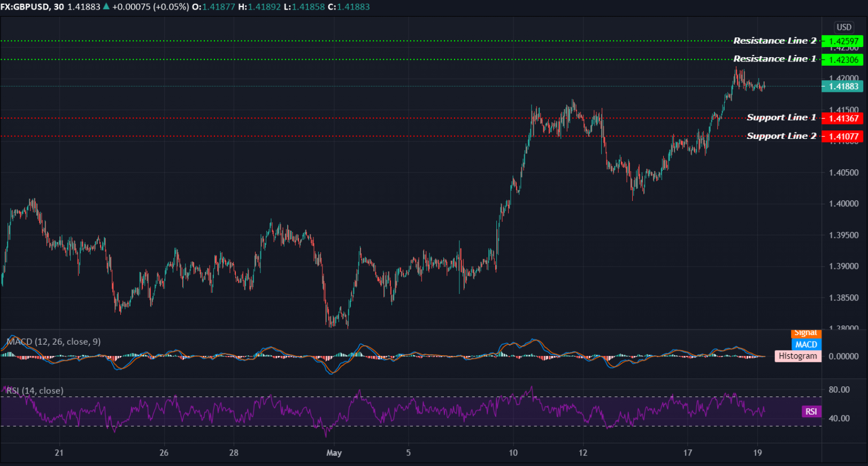This screenshot has width=868, height=466.
Task: Click the current price tag 1.41883
Action: click(842, 86)
